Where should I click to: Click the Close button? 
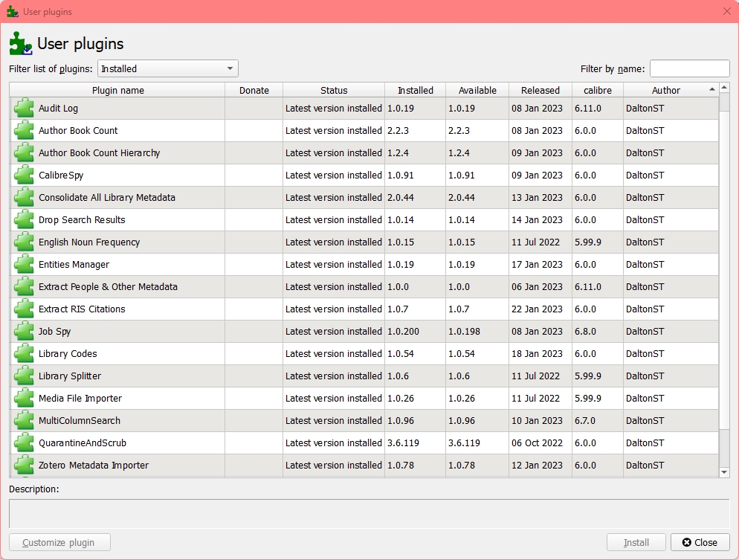click(700, 542)
